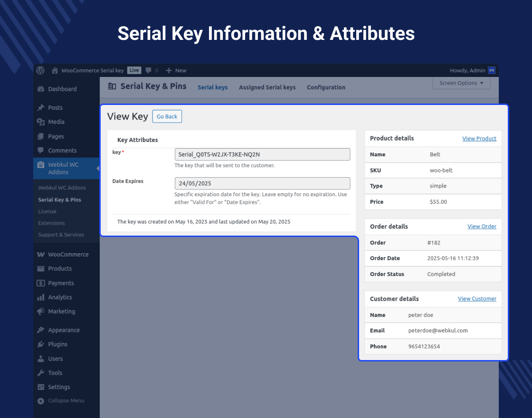
Task: Switch to the Assigned Serial keys tab
Action: (x=267, y=87)
